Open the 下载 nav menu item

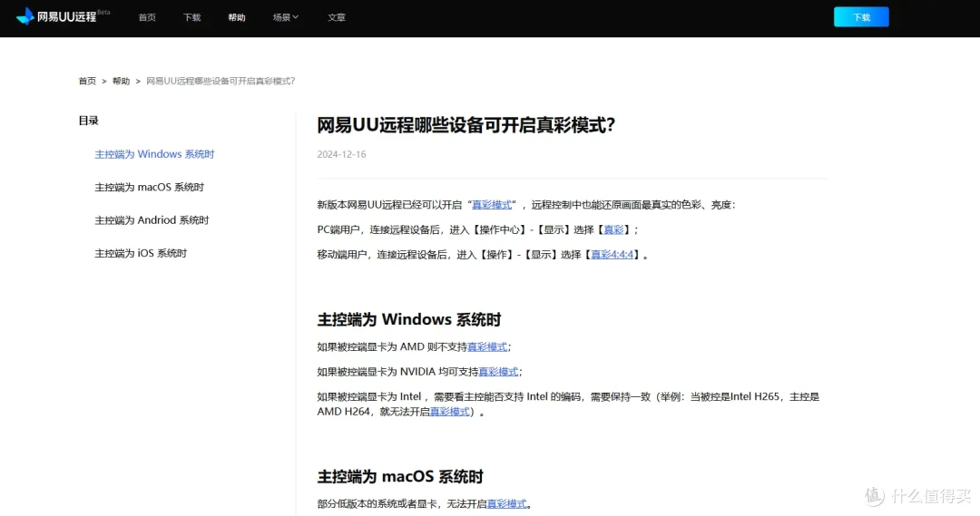point(191,17)
